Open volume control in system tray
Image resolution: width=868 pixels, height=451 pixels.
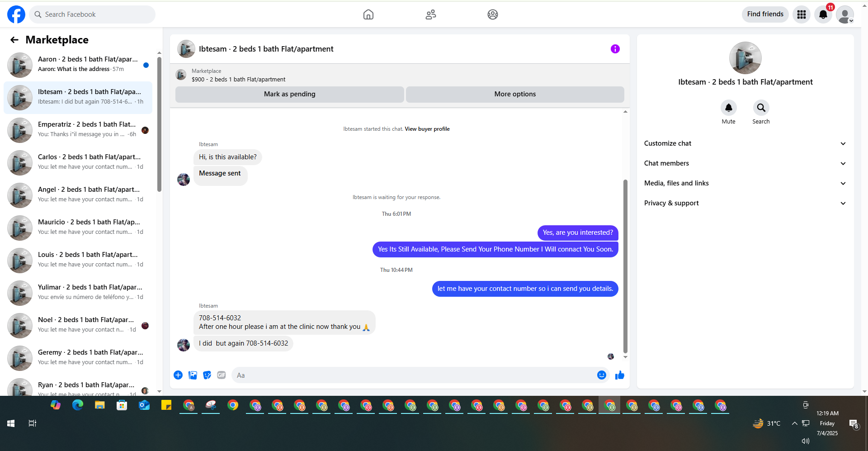tap(806, 441)
